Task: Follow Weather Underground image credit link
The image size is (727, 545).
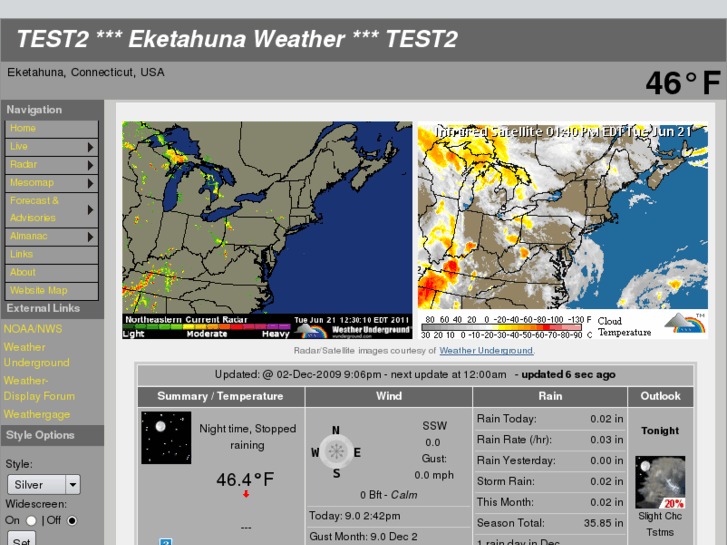Action: [x=486, y=351]
